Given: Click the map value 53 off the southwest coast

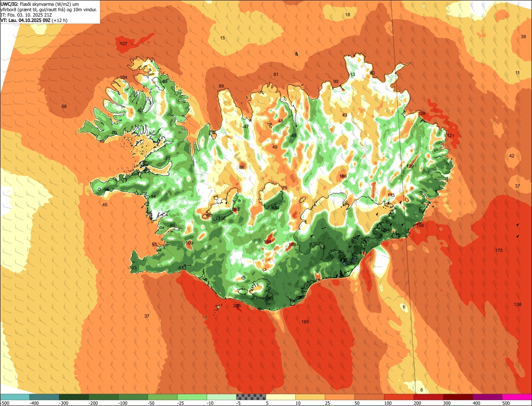Looking at the screenshot, I should 154,245.
